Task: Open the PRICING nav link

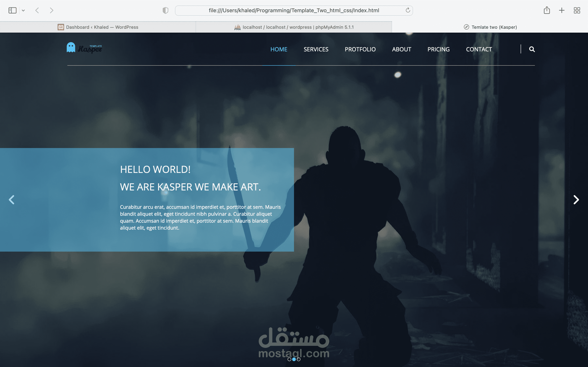Action: click(438, 49)
